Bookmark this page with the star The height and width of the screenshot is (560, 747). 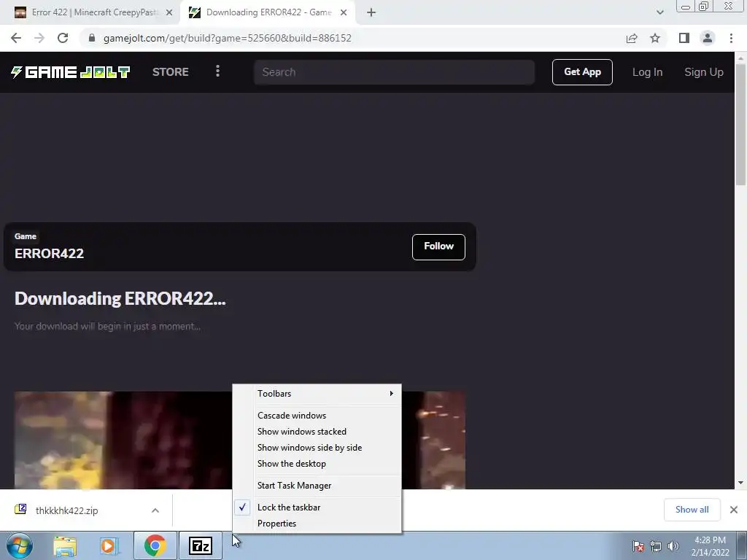(655, 38)
